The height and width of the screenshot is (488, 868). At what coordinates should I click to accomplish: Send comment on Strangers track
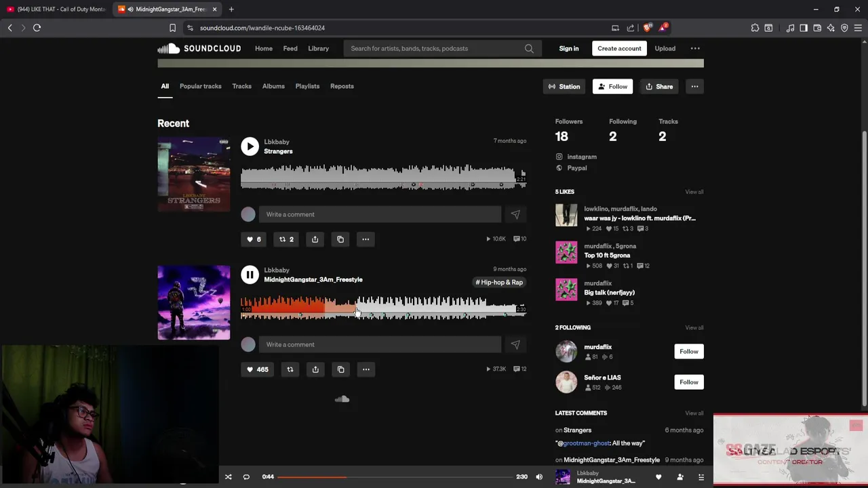pos(515,214)
